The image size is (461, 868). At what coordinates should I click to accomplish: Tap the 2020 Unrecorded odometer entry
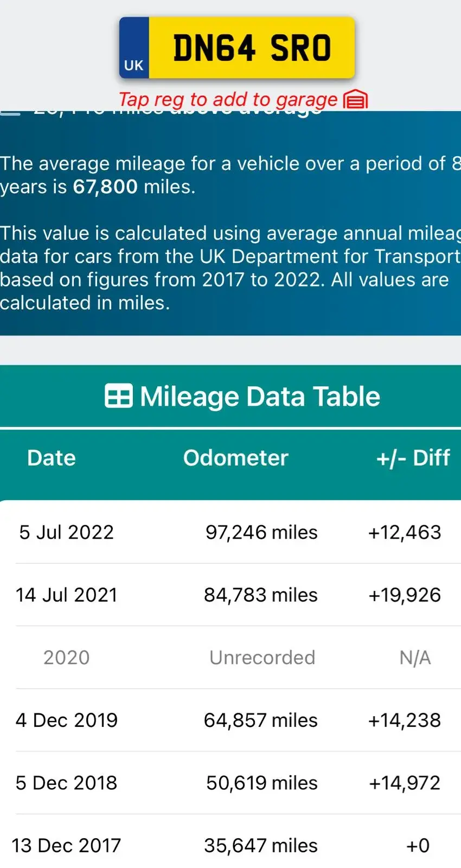pos(262,658)
